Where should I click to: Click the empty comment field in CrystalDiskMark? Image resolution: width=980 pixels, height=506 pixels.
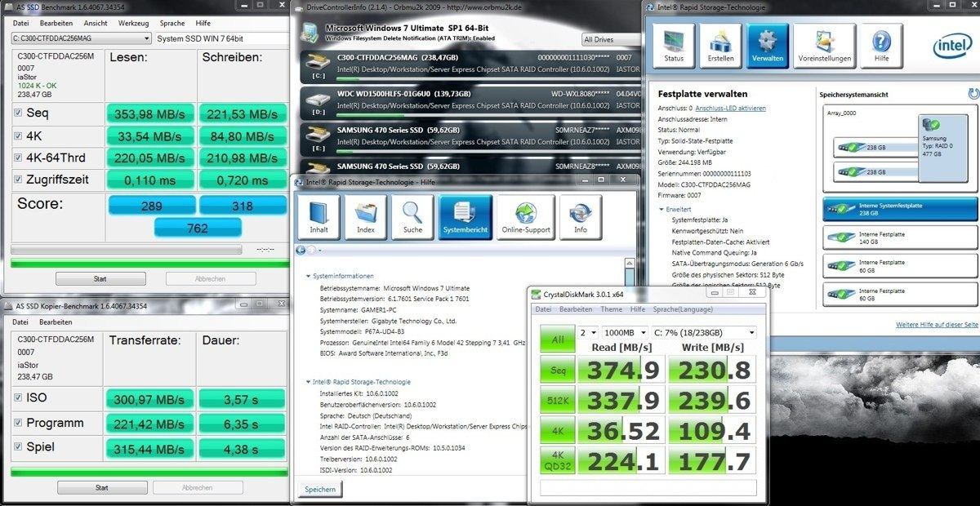pos(648,488)
